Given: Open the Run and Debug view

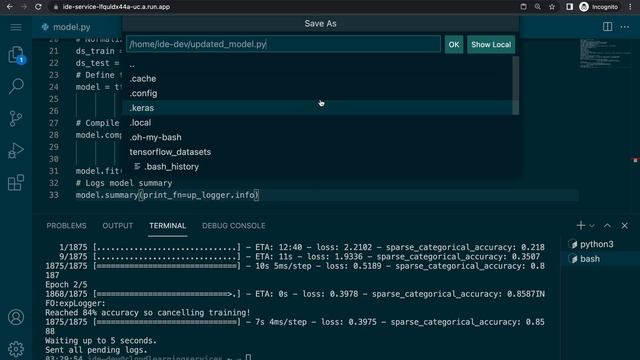Looking at the screenshot, I should pyautogui.click(x=16, y=151).
